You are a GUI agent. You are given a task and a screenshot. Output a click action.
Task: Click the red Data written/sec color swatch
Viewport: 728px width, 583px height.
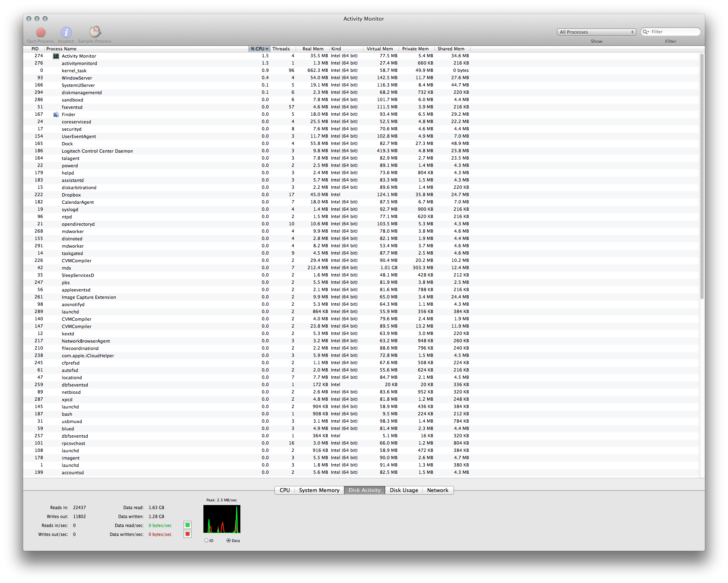pos(188,534)
